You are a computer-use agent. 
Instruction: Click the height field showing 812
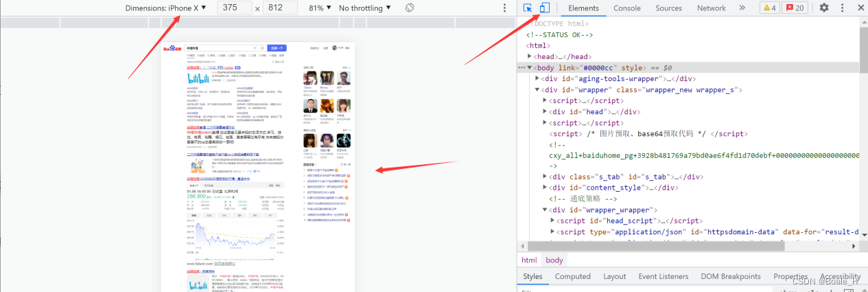point(280,8)
